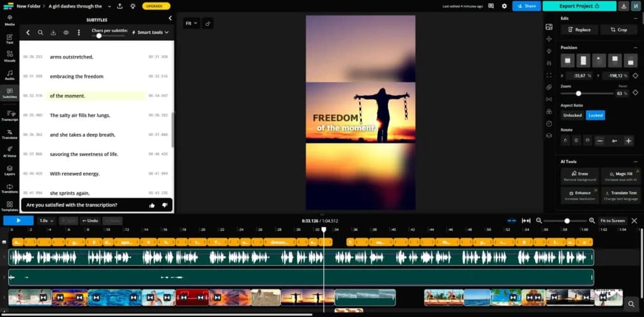Click the download subtitles icon

(53, 33)
